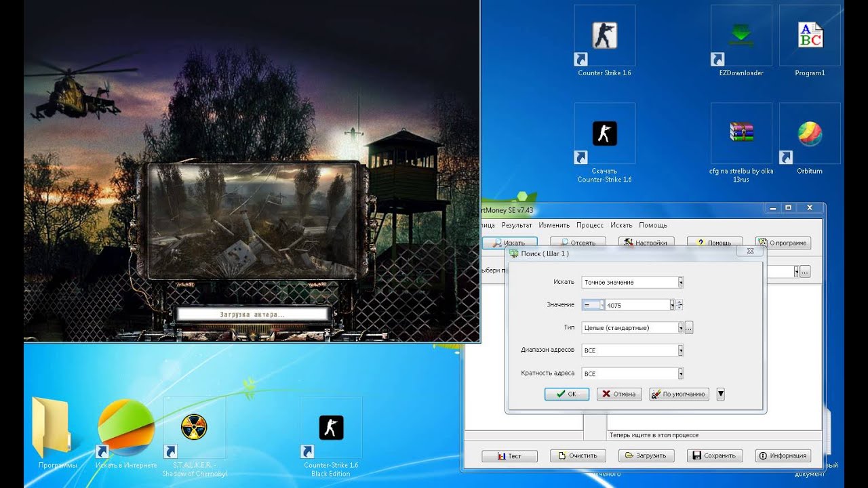
Task: Expand the Кратность адреса dropdown
Action: tap(680, 373)
